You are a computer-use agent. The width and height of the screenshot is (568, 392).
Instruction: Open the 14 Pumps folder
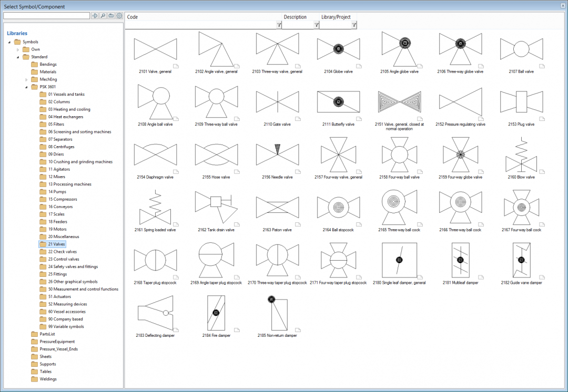click(58, 191)
